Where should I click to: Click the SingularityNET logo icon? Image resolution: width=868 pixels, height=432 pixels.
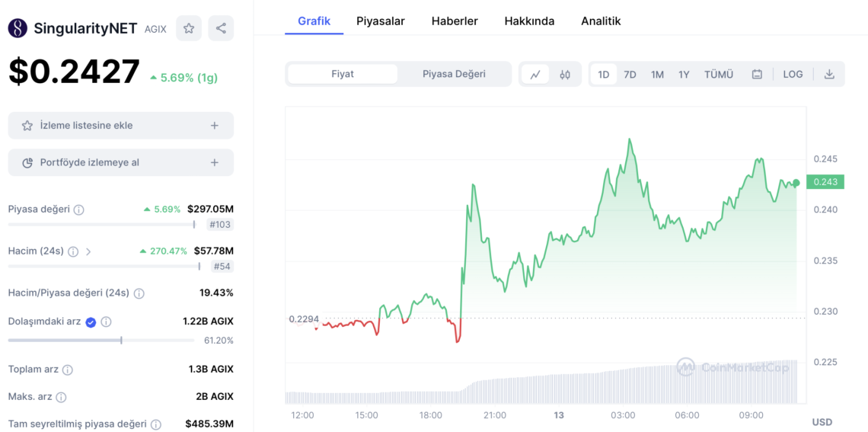point(18,28)
